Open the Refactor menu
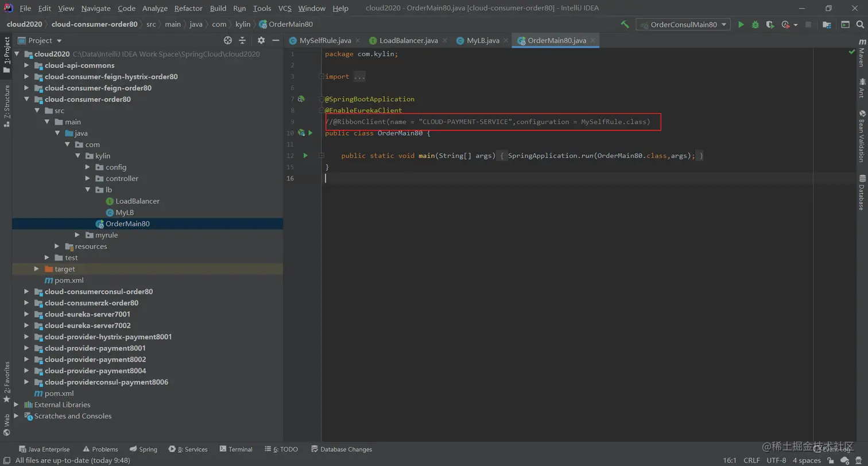 pos(188,8)
